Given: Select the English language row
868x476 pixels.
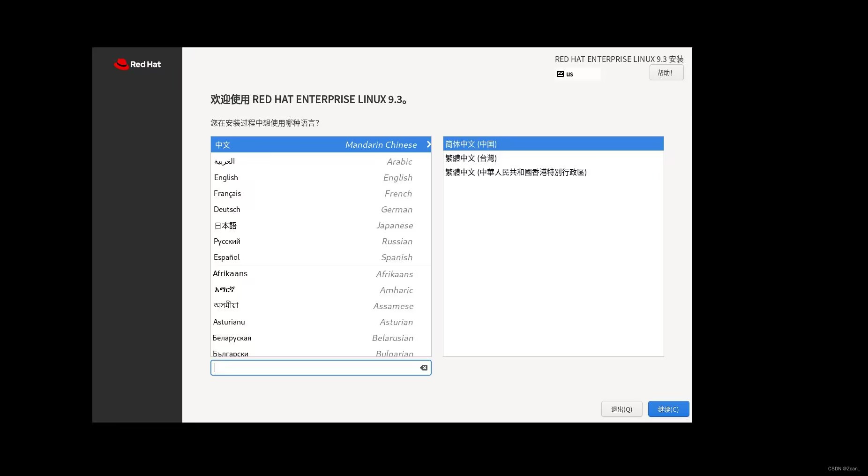Looking at the screenshot, I should point(321,177).
